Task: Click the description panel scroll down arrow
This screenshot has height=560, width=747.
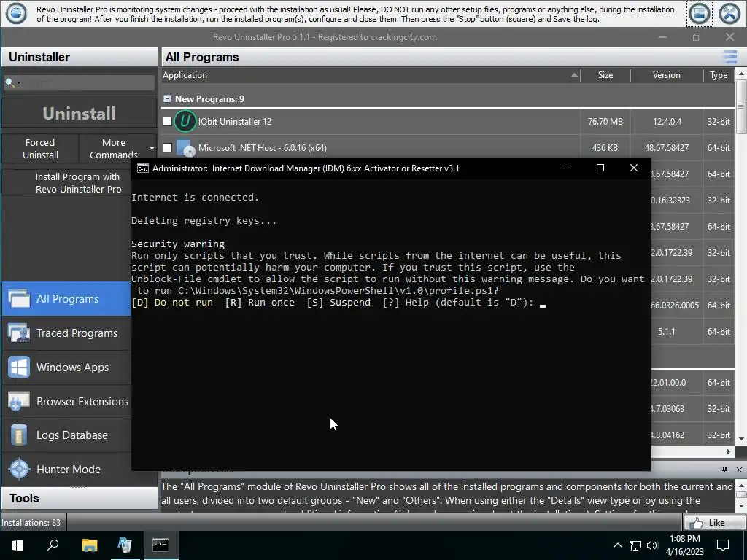Action: [x=741, y=505]
